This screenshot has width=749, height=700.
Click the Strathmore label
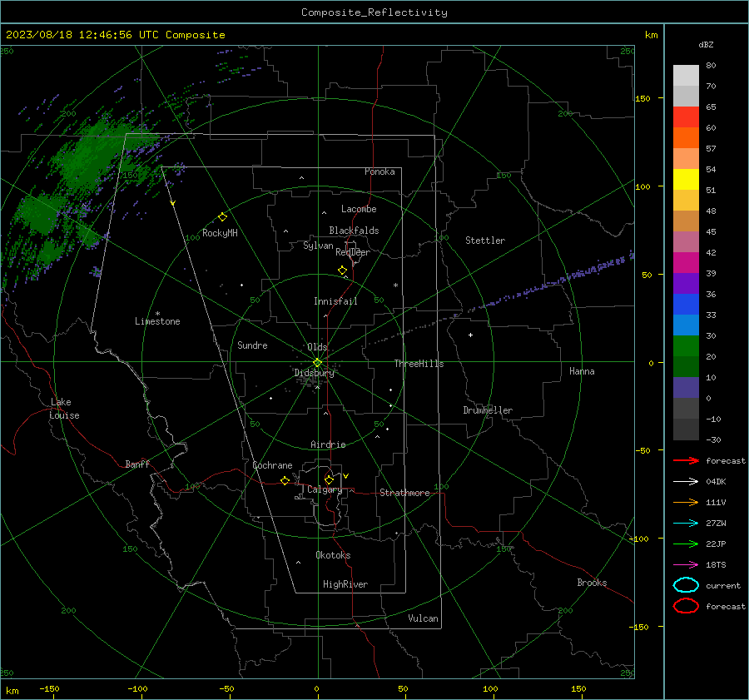[x=404, y=493]
